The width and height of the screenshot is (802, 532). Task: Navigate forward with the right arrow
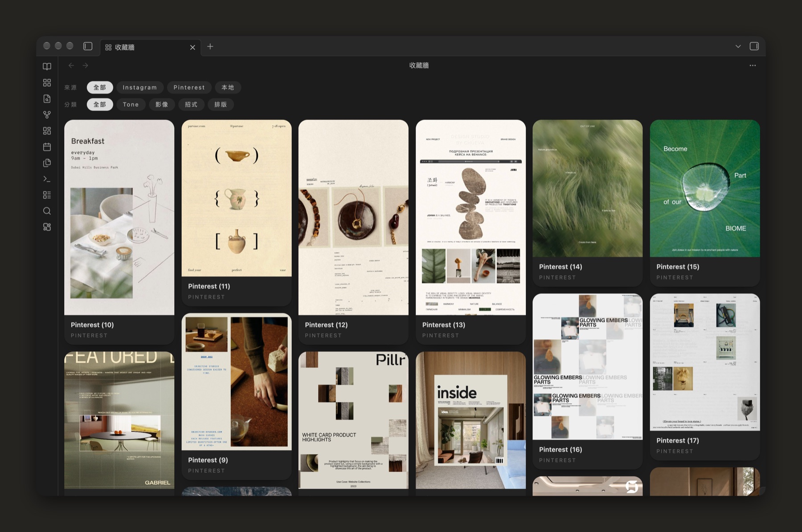click(x=86, y=65)
